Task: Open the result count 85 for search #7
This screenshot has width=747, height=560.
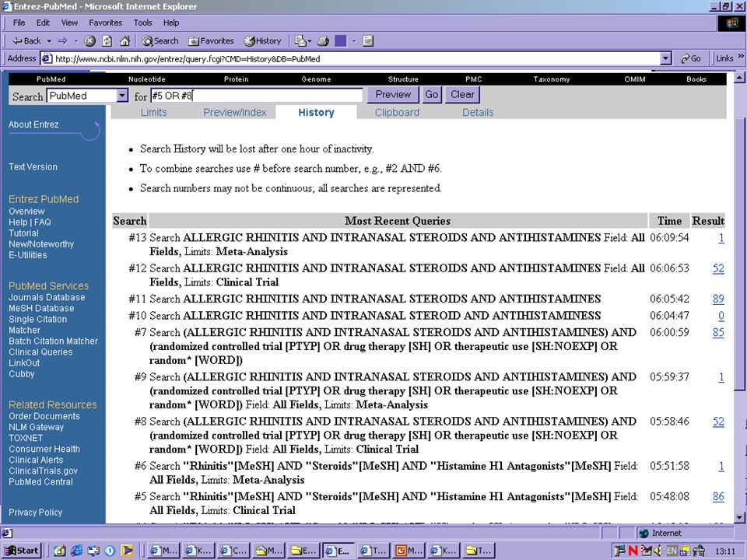Action: coord(718,332)
